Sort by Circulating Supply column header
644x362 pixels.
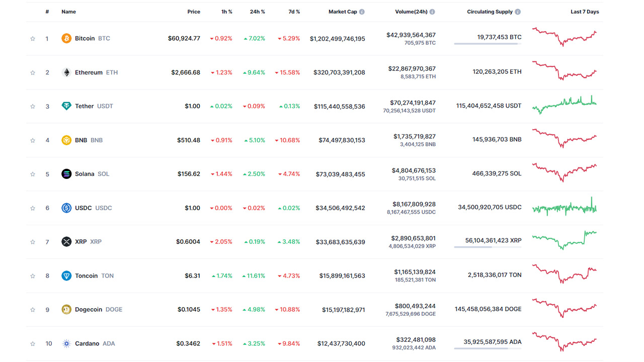[x=490, y=12]
